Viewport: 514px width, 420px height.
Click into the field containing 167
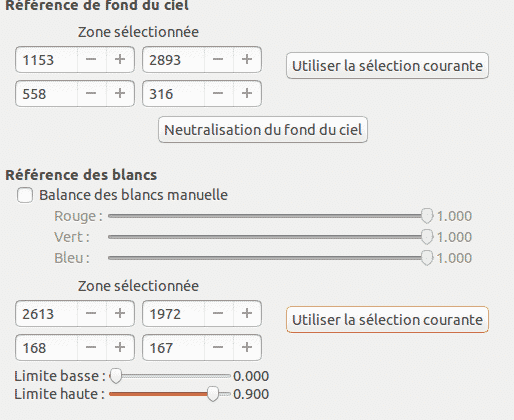(173, 348)
